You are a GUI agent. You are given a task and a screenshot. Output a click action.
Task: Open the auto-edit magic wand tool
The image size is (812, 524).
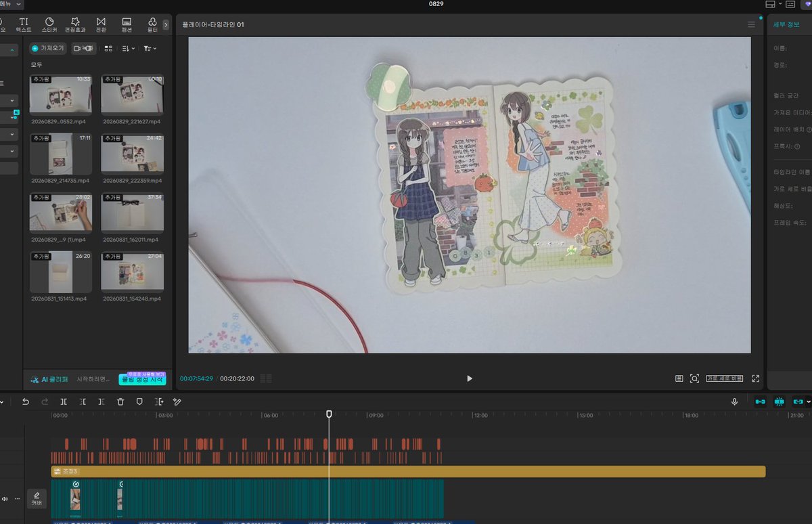click(x=177, y=401)
